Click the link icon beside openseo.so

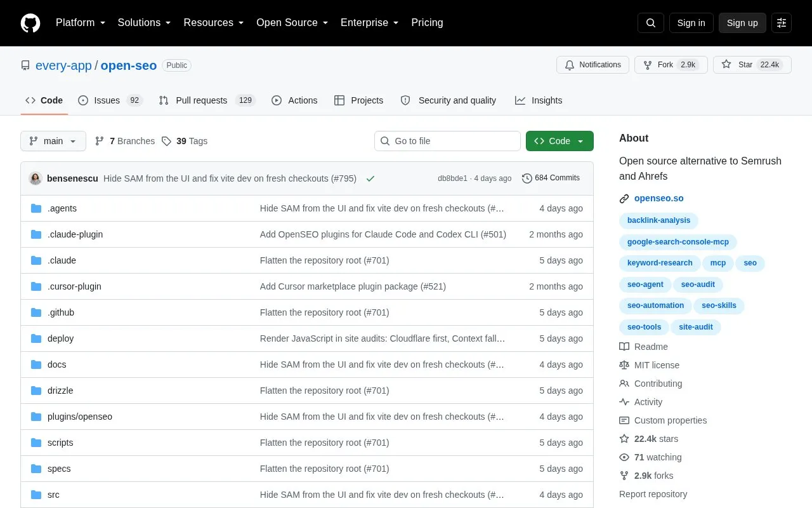[624, 199]
